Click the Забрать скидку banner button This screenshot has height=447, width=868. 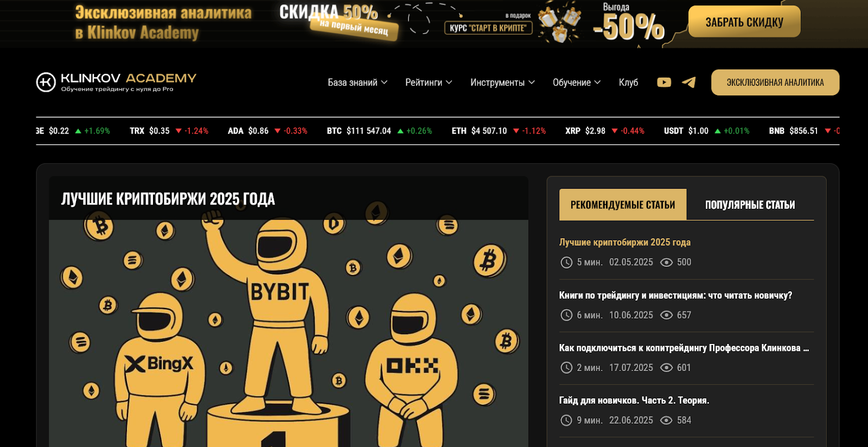[744, 22]
